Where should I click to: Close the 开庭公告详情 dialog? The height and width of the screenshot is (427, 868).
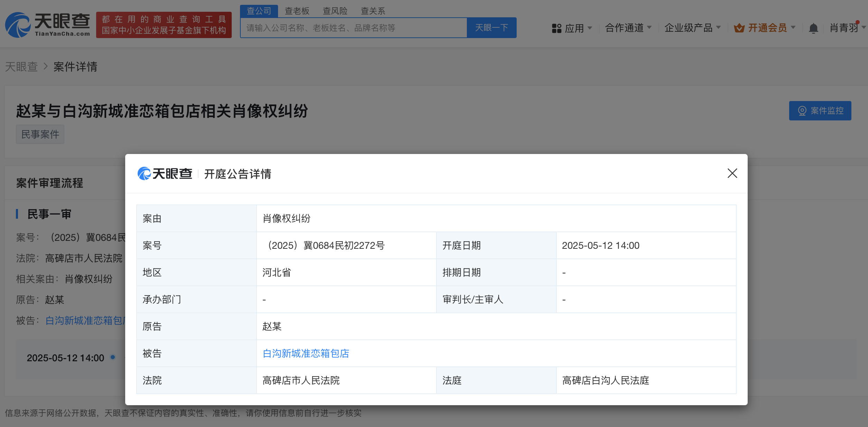[732, 173]
